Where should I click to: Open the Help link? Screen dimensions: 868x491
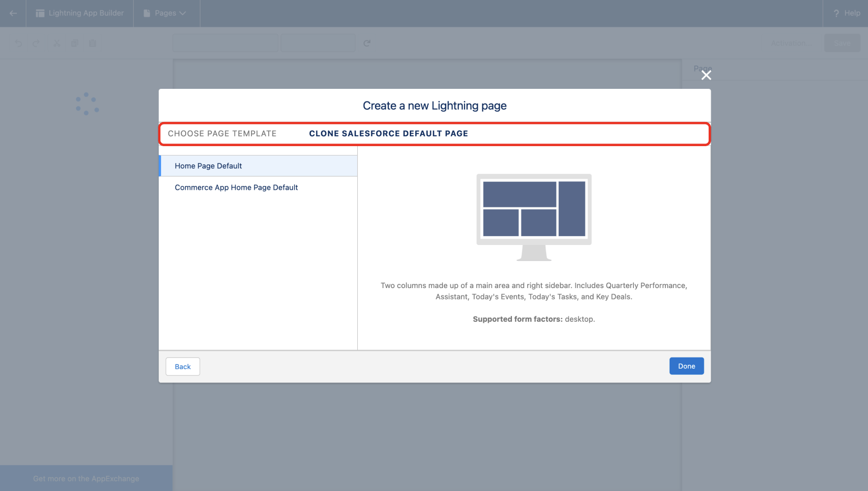846,13
